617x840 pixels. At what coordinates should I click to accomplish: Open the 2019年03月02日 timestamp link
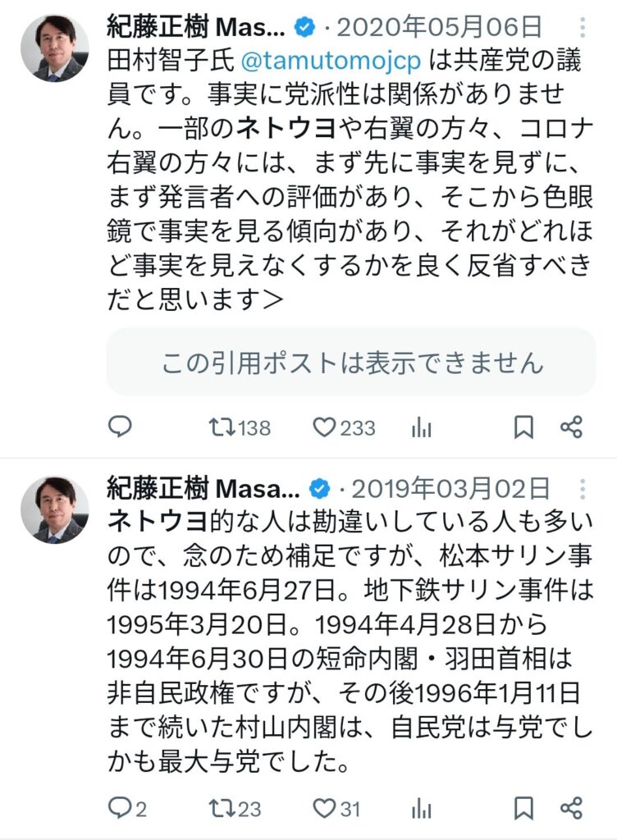(450, 489)
